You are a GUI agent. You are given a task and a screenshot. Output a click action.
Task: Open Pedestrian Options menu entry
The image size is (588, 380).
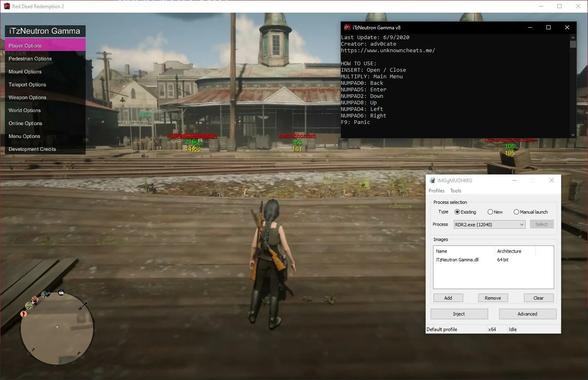45,58
